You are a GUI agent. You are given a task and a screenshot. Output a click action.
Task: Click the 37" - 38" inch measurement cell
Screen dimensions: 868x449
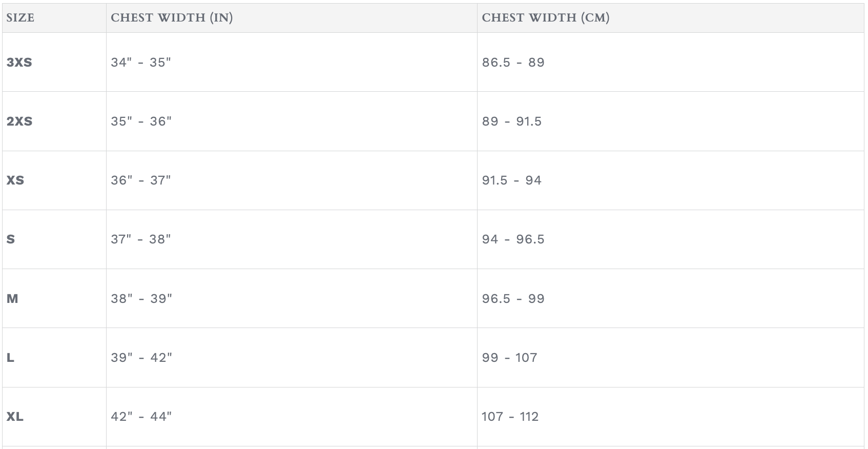(x=141, y=239)
